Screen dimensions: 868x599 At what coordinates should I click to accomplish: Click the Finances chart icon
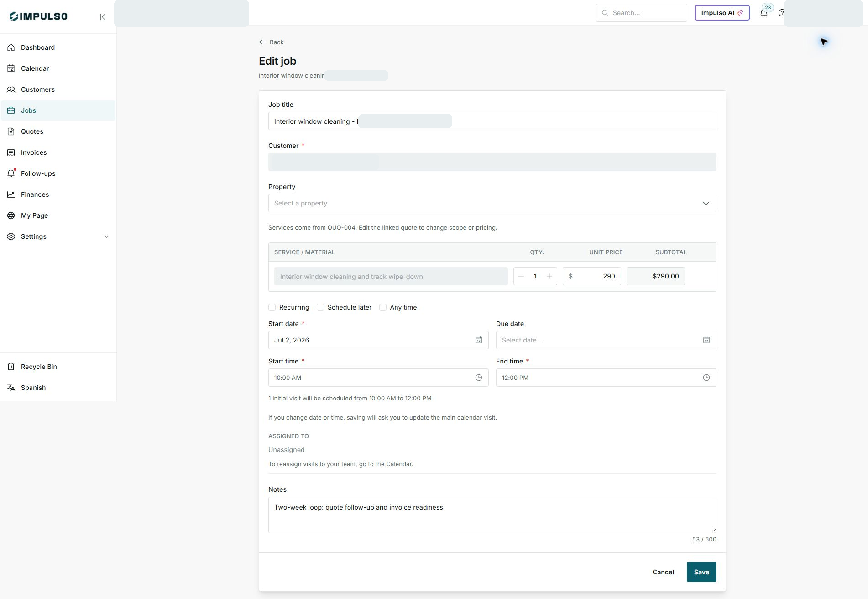(11, 194)
